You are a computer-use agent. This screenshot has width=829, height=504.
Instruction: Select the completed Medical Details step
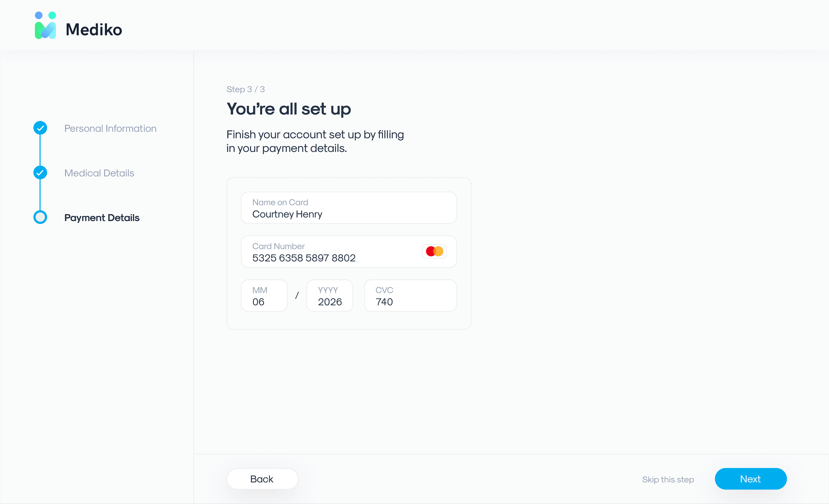coord(99,173)
